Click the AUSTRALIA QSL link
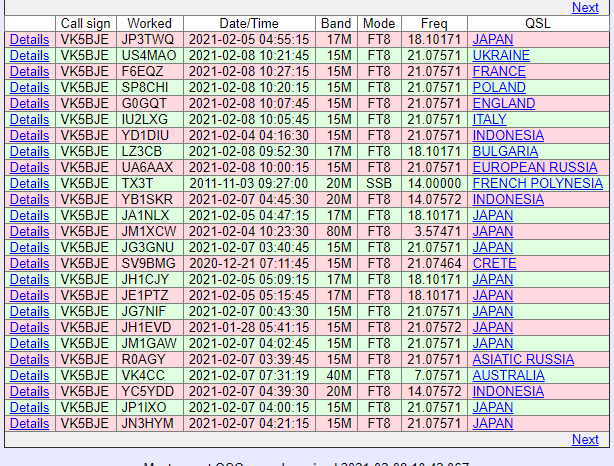Image resolution: width=614 pixels, height=466 pixels. pos(508,375)
